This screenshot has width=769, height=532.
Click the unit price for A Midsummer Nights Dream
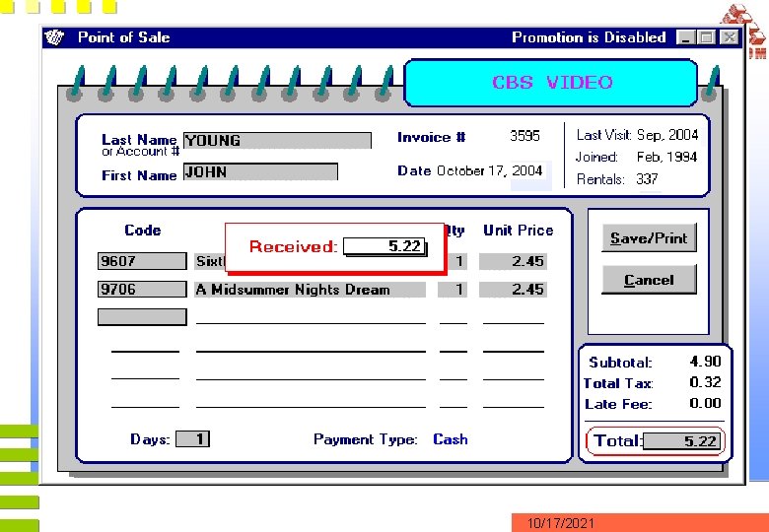click(513, 290)
